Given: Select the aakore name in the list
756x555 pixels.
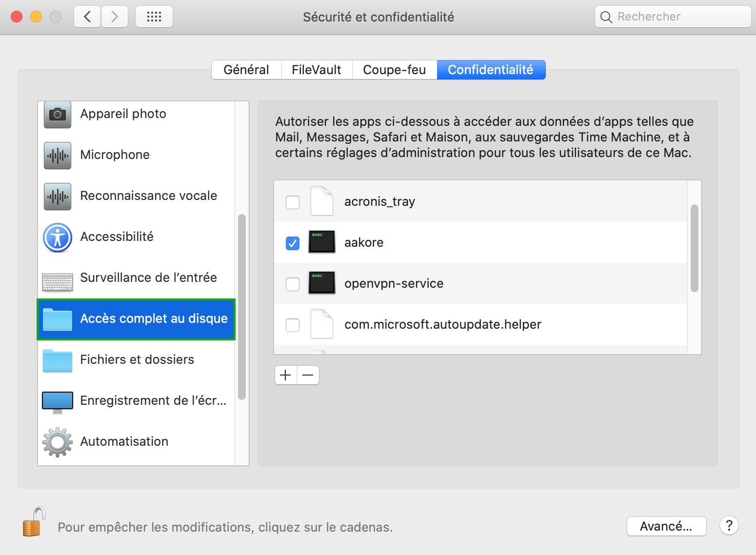Looking at the screenshot, I should click(364, 242).
